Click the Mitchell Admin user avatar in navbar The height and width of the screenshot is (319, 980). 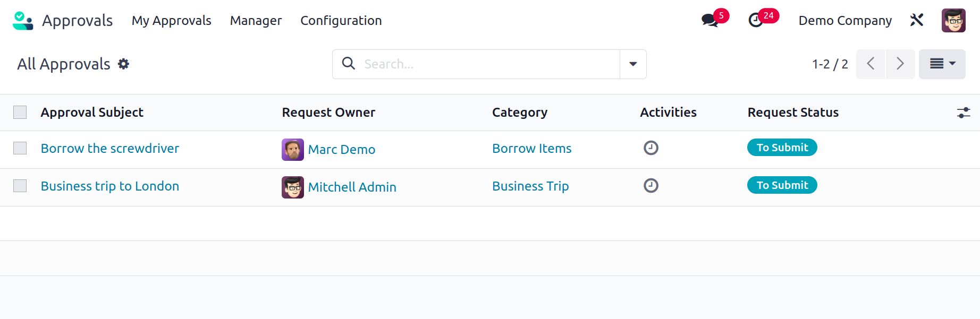953,21
